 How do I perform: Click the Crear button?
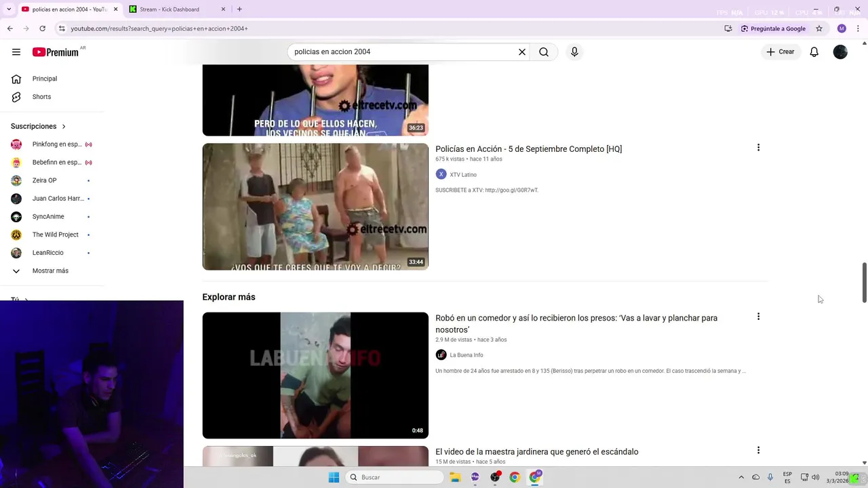pyautogui.click(x=780, y=52)
